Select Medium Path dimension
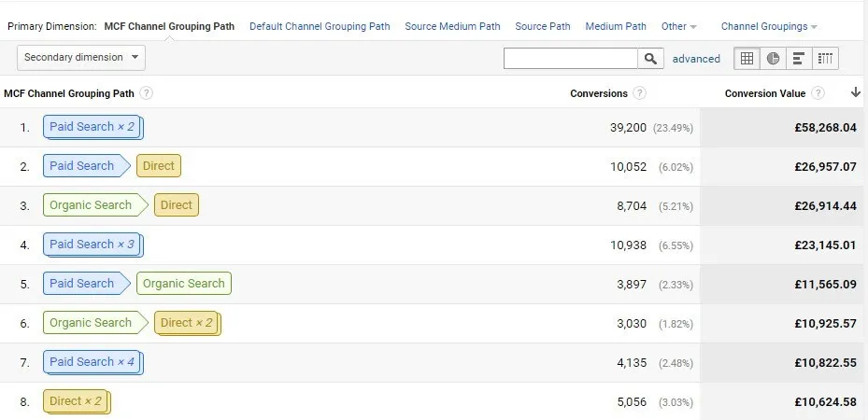The height and width of the screenshot is (420, 868). click(616, 26)
